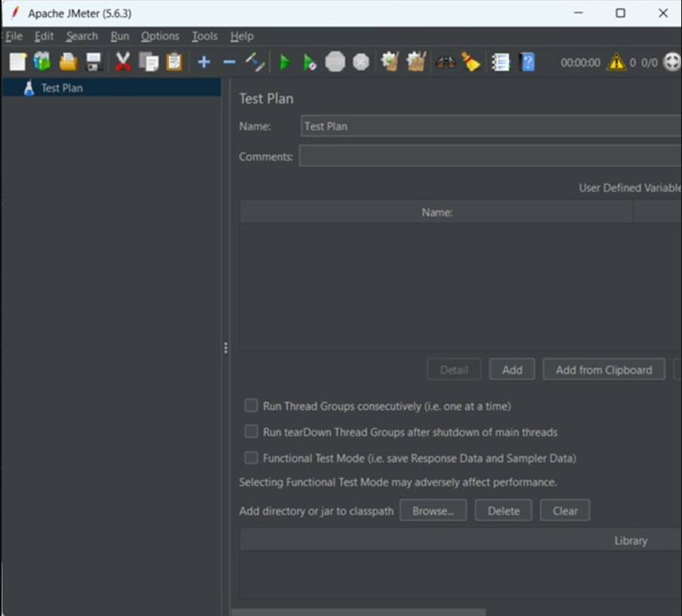This screenshot has height=616, width=682.
Task: Click the Toggle enable/disable icon
Action: 255,62
